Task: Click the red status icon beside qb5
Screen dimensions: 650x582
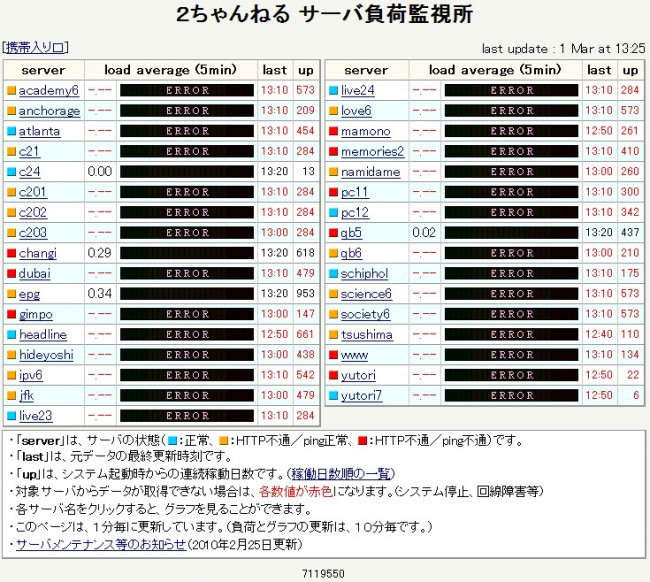Action: (x=333, y=233)
